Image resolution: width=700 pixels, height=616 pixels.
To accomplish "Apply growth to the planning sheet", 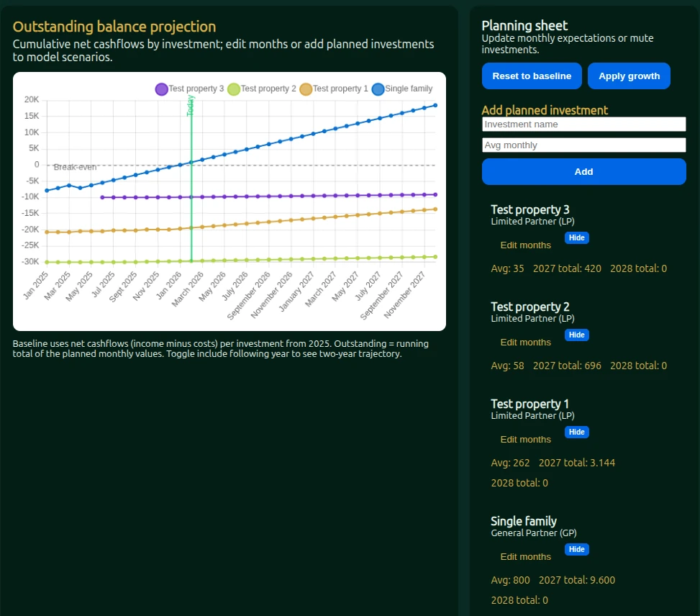I will pos(629,75).
